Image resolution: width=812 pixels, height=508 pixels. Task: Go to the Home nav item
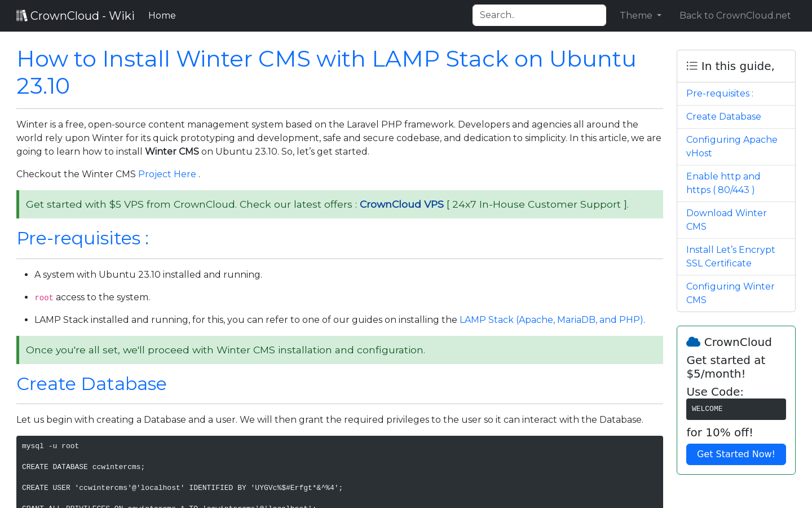(x=162, y=16)
